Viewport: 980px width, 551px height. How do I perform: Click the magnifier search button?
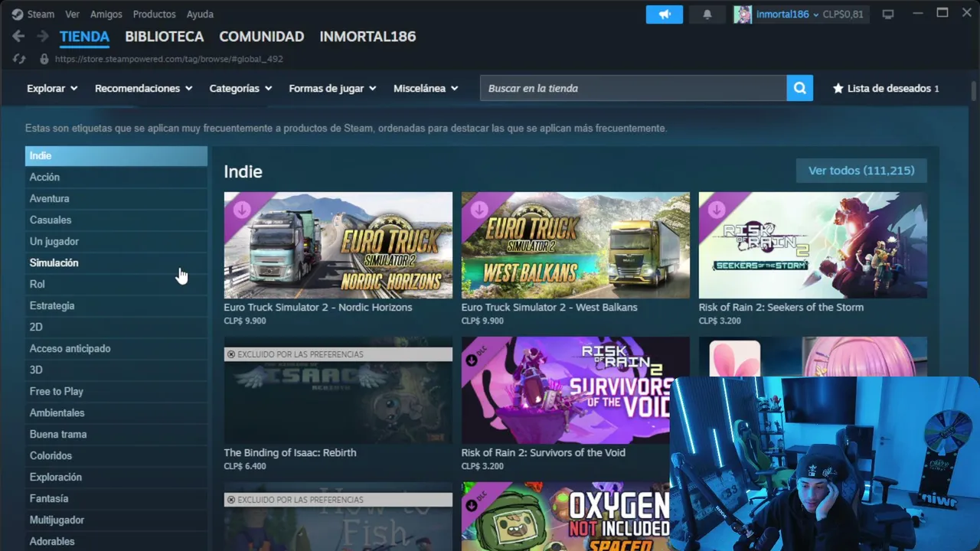click(799, 88)
